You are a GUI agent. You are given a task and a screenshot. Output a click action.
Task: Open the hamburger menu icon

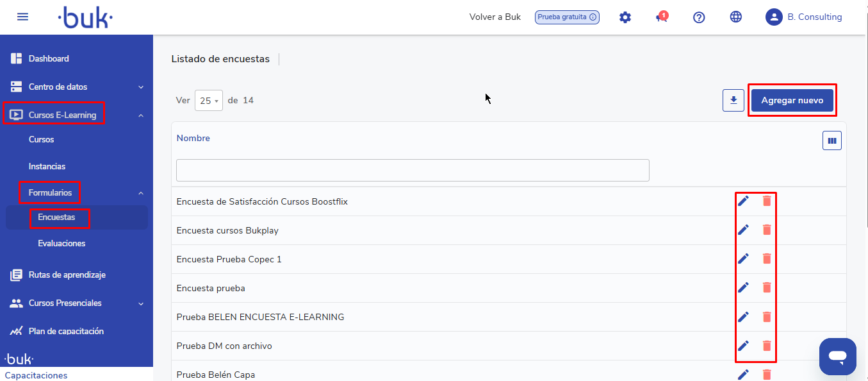tap(22, 17)
